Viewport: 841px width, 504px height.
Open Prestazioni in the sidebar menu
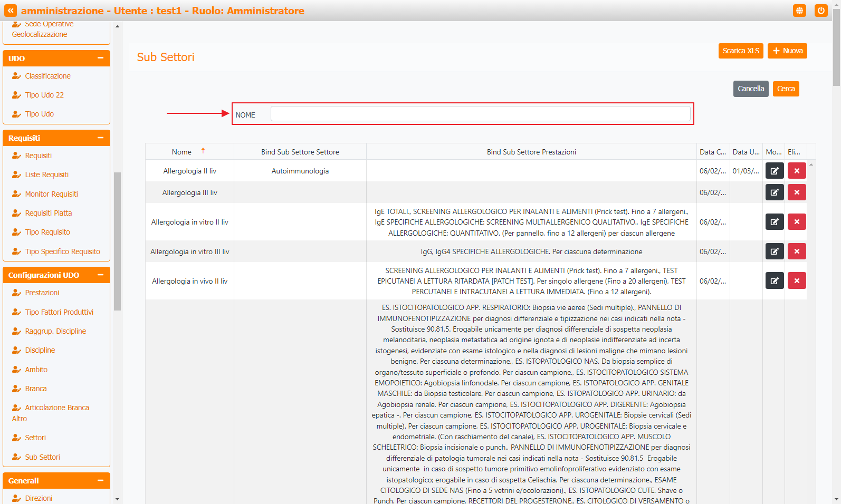[42, 293]
